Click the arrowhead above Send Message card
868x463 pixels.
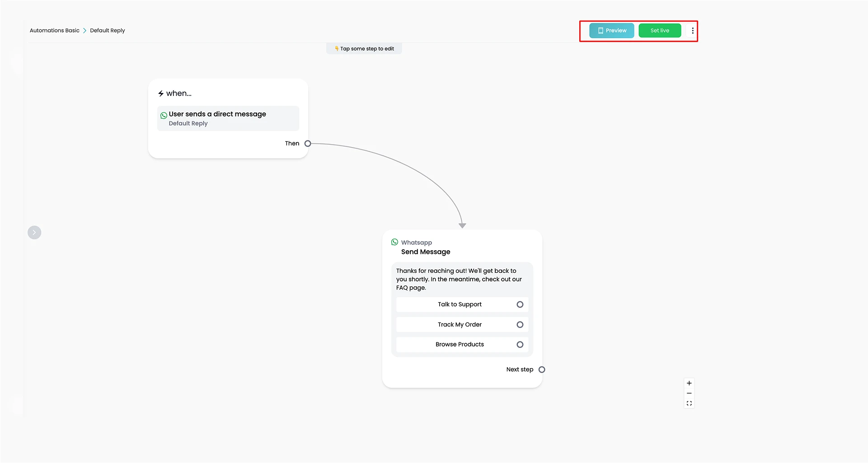click(462, 225)
